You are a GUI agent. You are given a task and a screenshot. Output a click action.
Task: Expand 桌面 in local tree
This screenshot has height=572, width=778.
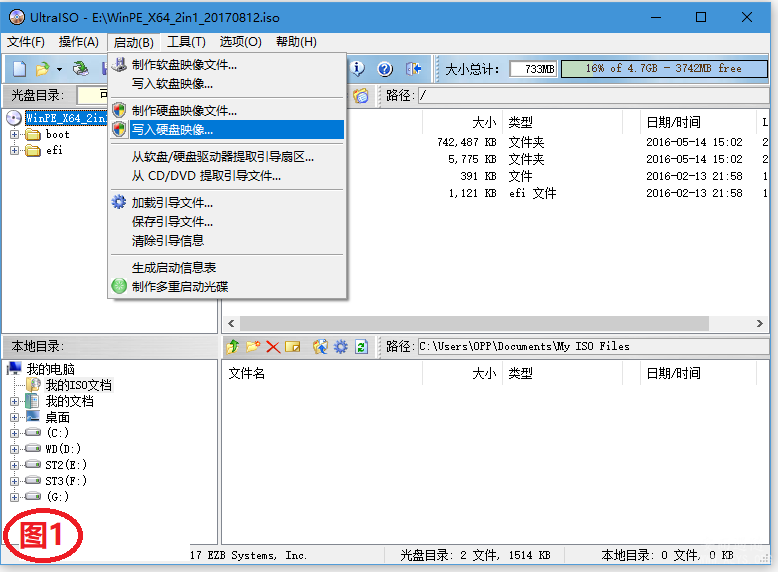tap(14, 418)
